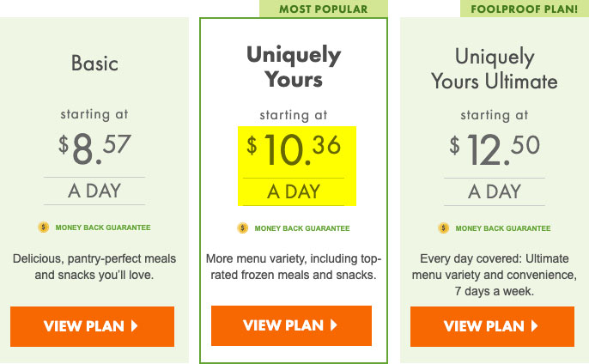The width and height of the screenshot is (589, 364).
Task: Click the Basic plan title
Action: point(94,64)
